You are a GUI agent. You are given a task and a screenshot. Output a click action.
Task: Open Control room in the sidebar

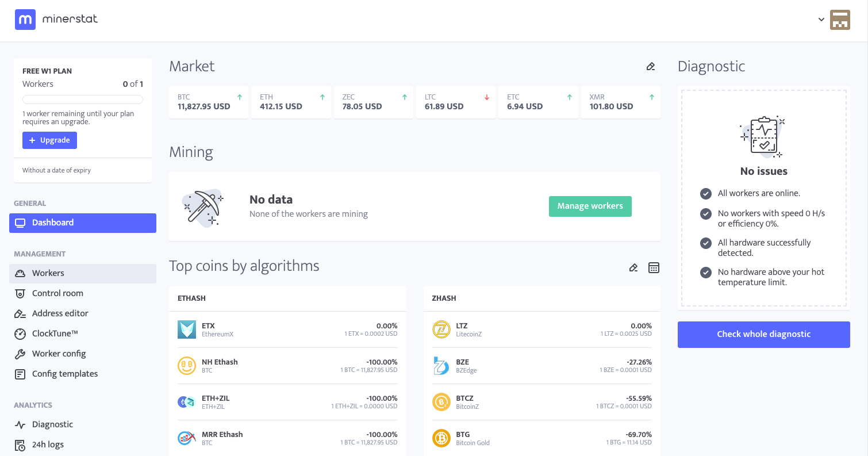point(83,294)
